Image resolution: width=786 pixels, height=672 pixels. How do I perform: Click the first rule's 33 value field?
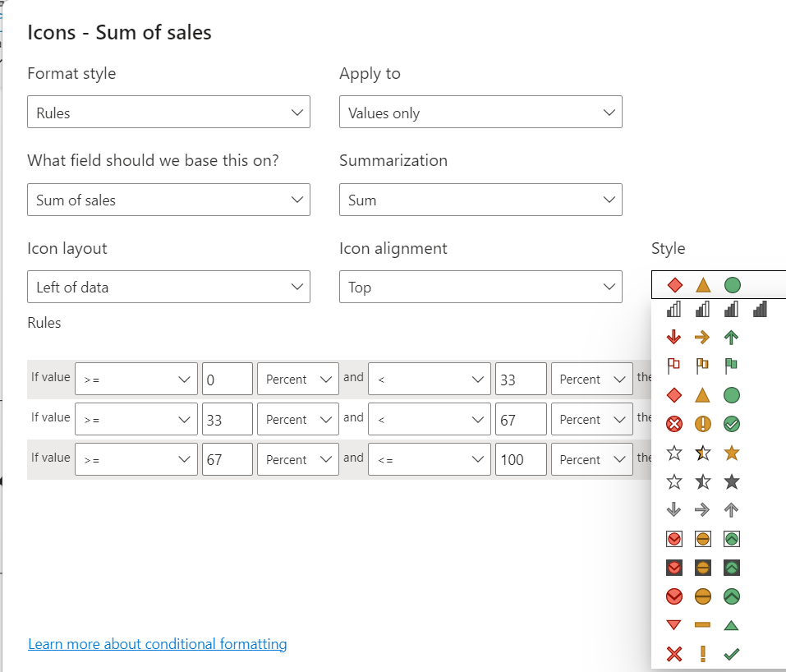click(x=522, y=380)
